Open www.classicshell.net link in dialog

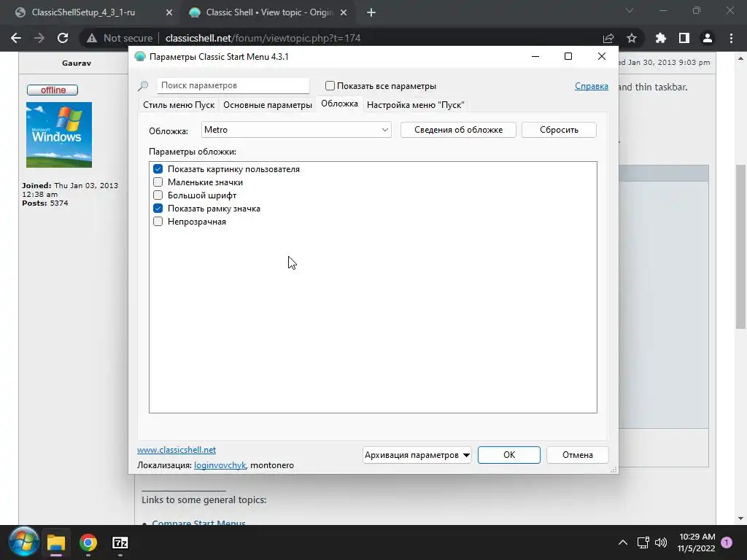click(x=177, y=449)
